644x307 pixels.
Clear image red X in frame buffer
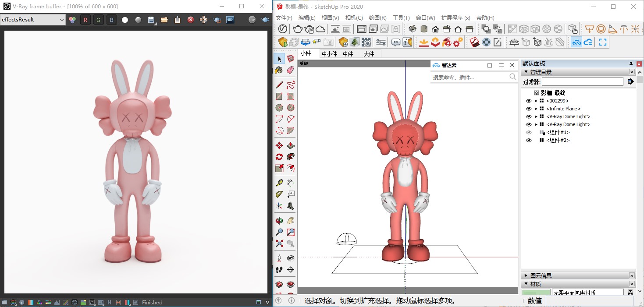coord(191,20)
